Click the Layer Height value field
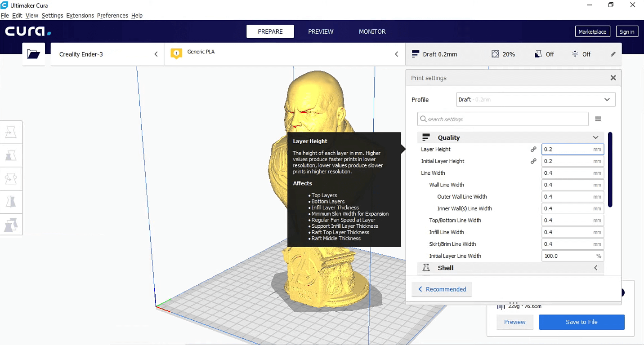The width and height of the screenshot is (644, 345). (572, 149)
